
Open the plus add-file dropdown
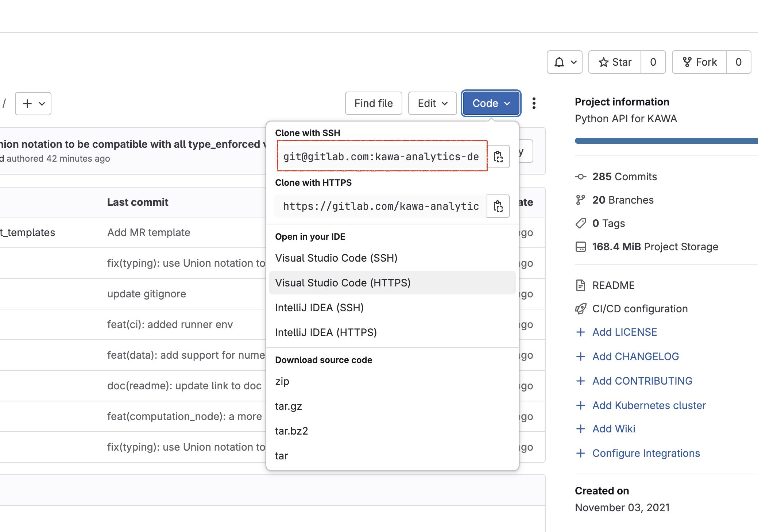point(33,104)
